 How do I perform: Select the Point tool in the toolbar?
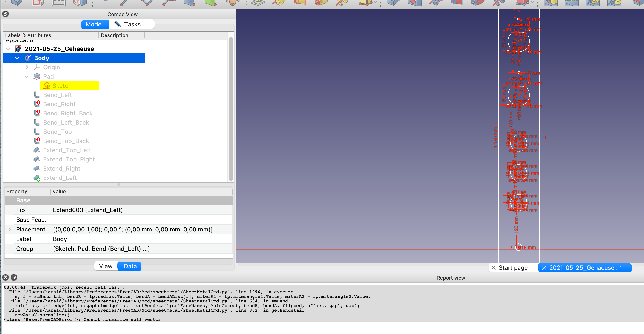(x=106, y=3)
